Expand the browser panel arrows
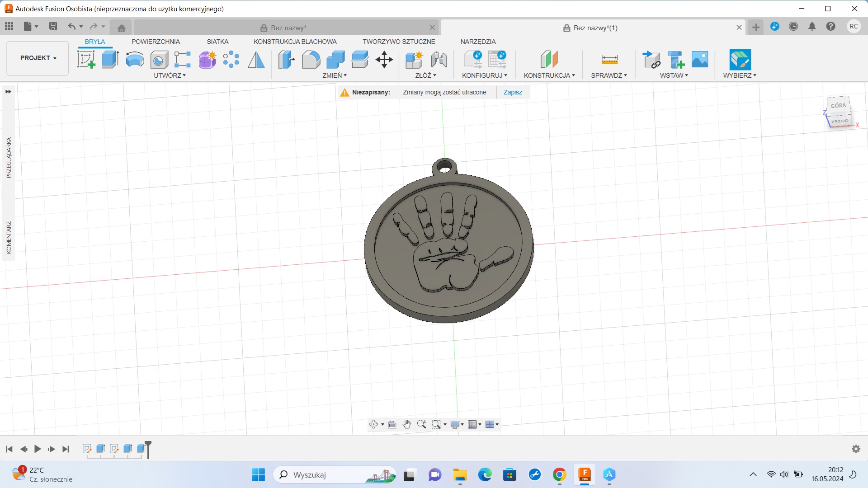The width and height of the screenshot is (868, 488). pyautogui.click(x=8, y=92)
